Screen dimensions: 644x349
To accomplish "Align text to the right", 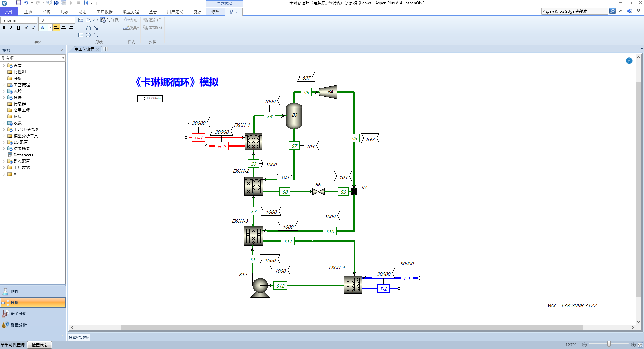I will [71, 28].
